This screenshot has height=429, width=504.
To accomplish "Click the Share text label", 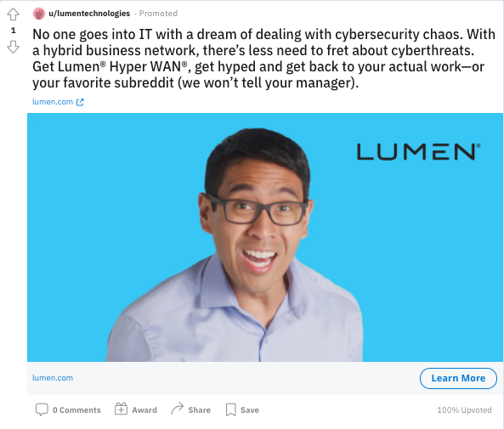I will pos(199,410).
